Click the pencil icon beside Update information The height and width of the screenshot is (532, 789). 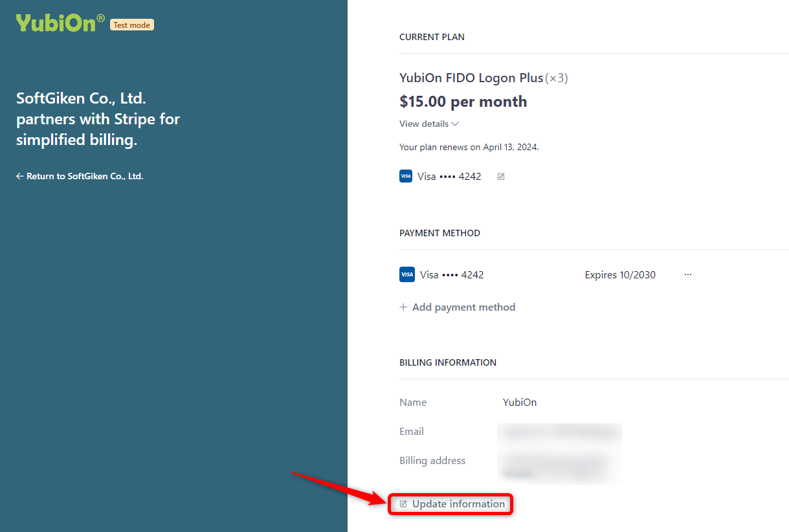(x=403, y=504)
